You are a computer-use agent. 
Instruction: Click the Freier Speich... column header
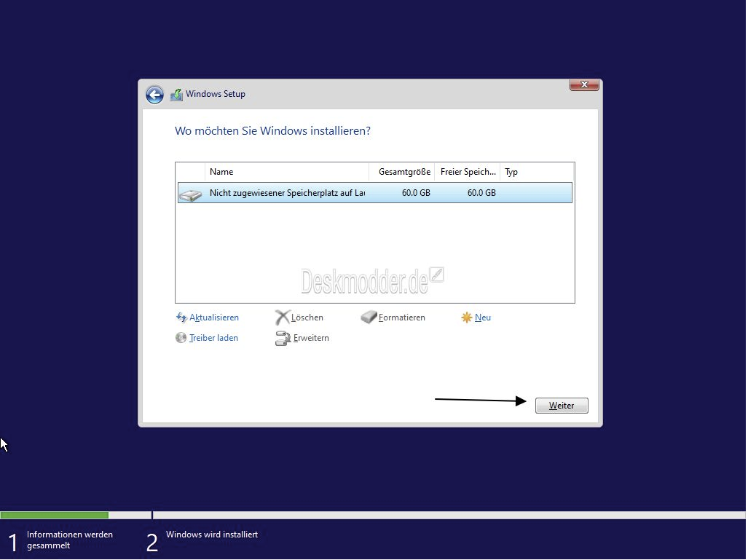pos(467,172)
